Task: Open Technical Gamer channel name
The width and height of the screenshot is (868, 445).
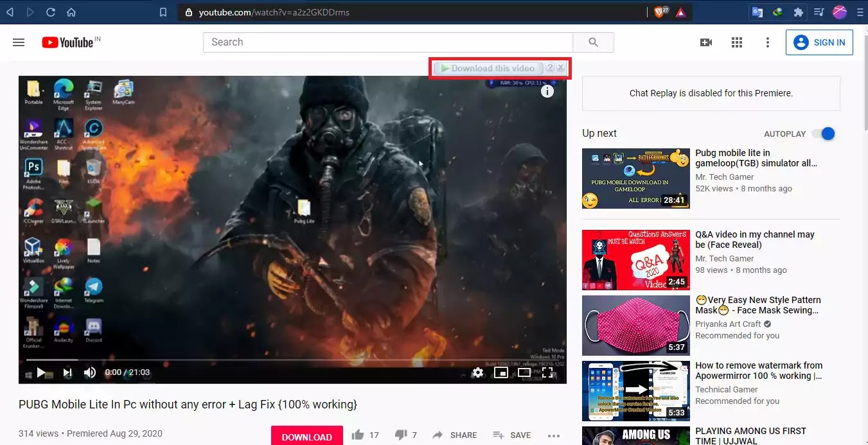Action: point(727,390)
